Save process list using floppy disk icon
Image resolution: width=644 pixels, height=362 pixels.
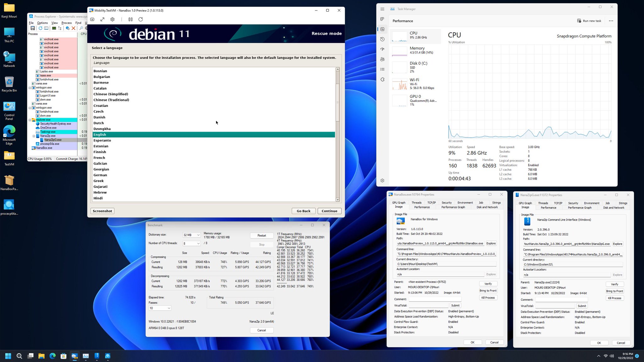click(x=33, y=28)
